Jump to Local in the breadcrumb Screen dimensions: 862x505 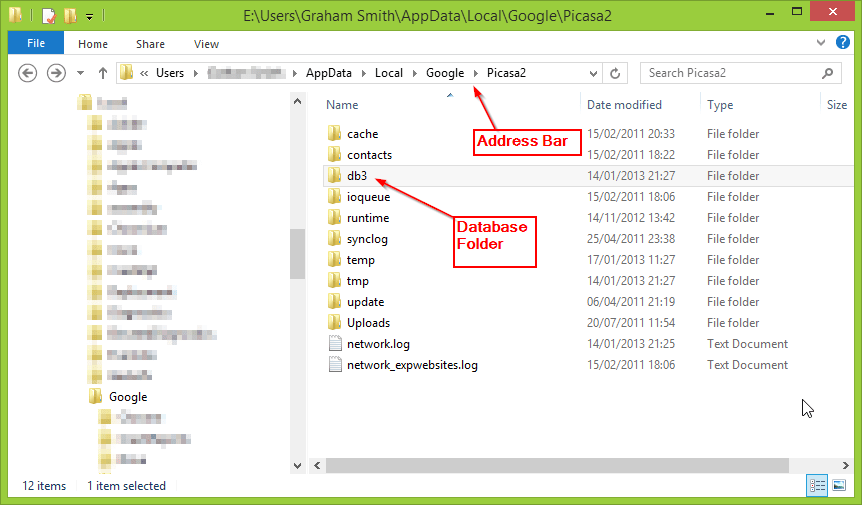point(389,73)
